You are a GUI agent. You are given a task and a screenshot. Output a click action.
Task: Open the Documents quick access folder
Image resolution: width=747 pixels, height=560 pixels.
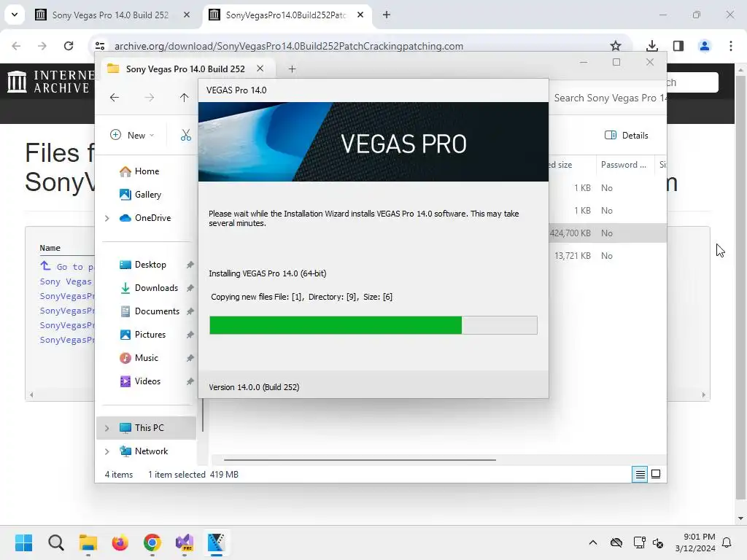tap(149, 311)
